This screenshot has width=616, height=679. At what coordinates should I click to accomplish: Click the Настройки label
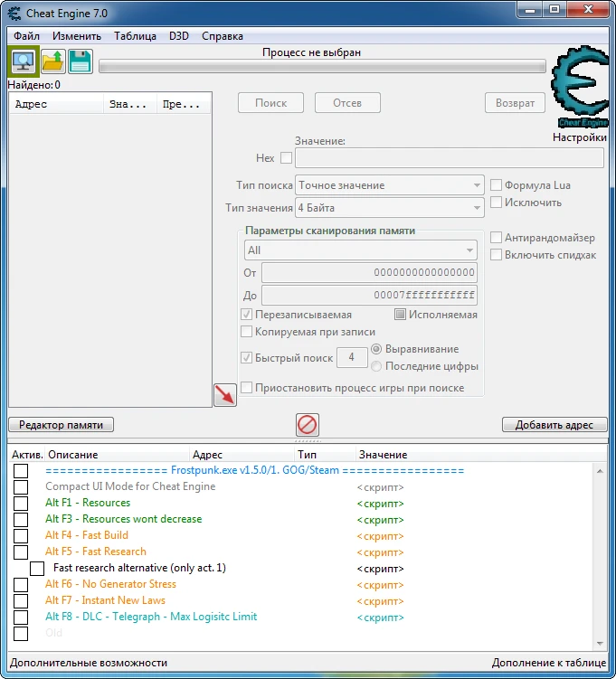click(580, 137)
